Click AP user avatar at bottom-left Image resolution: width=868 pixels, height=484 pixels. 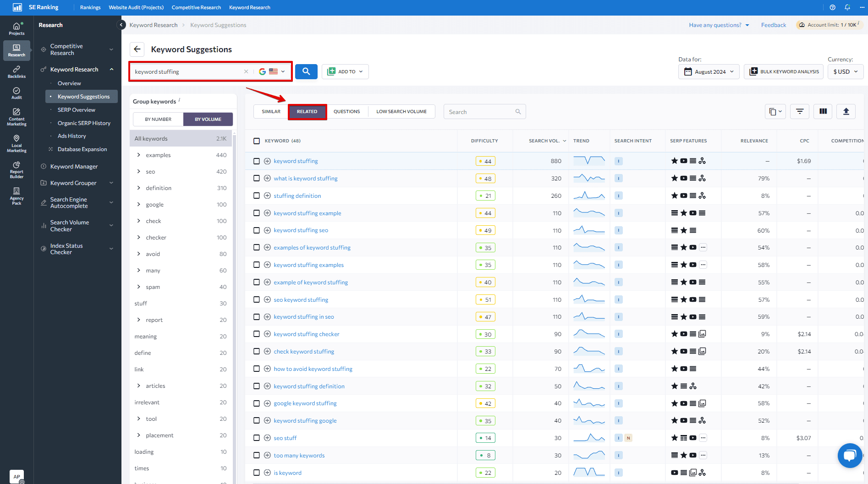pos(16,476)
